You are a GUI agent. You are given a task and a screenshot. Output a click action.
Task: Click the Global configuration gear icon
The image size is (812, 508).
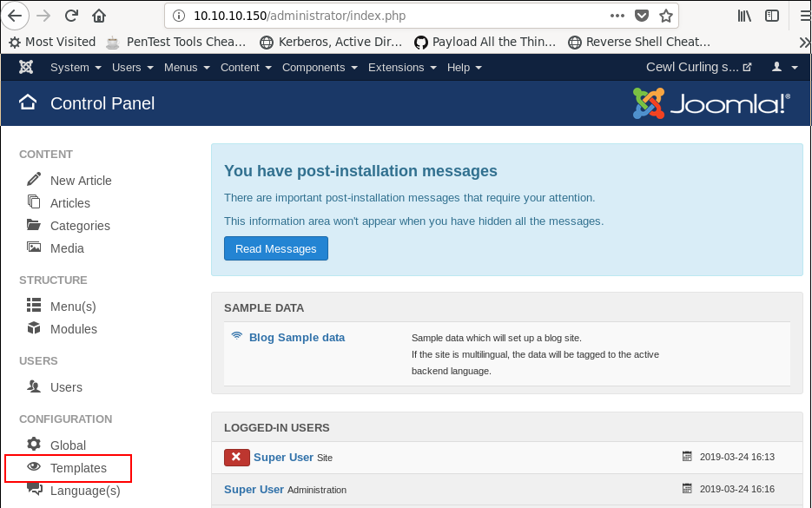click(34, 445)
